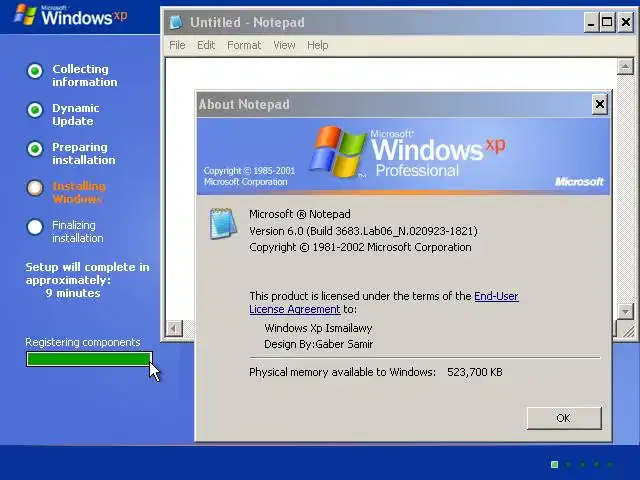Close the Untitled - Notepad window
The image size is (640, 480).
pyautogui.click(x=625, y=22)
